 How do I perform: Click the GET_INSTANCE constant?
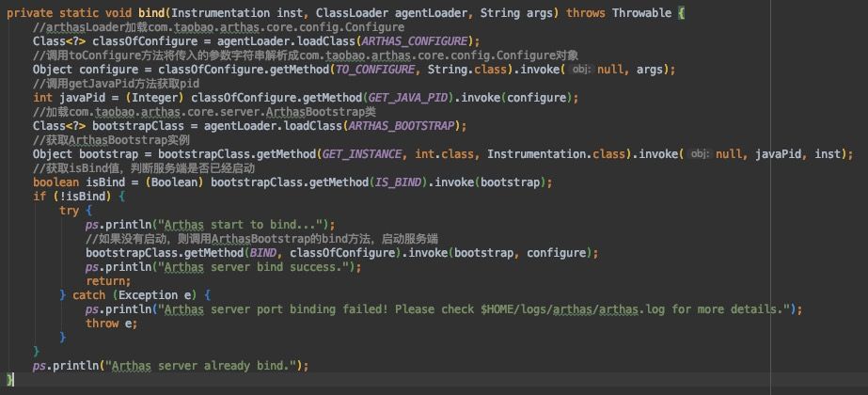(x=362, y=153)
